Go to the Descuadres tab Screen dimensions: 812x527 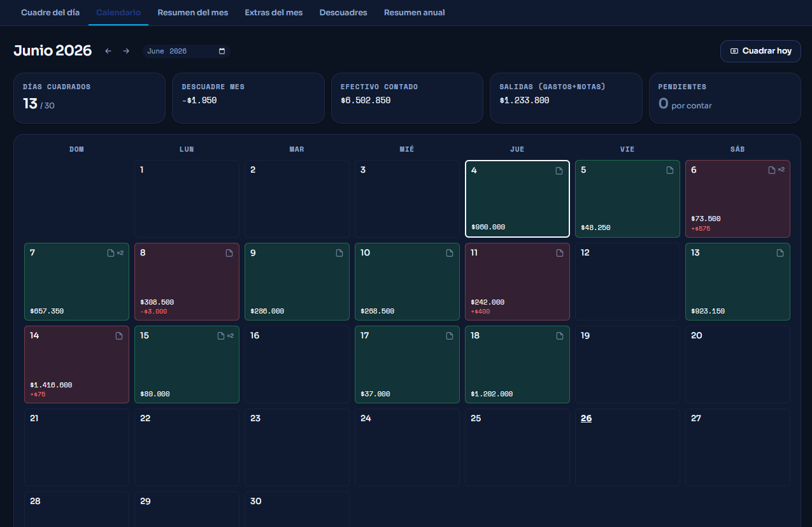343,13
